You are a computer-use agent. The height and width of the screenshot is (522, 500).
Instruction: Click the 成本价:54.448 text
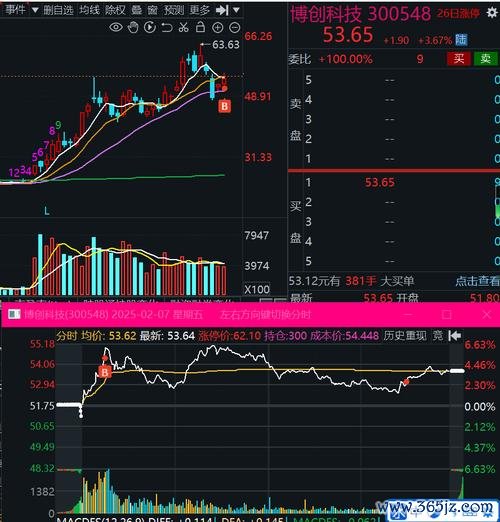[344, 336]
